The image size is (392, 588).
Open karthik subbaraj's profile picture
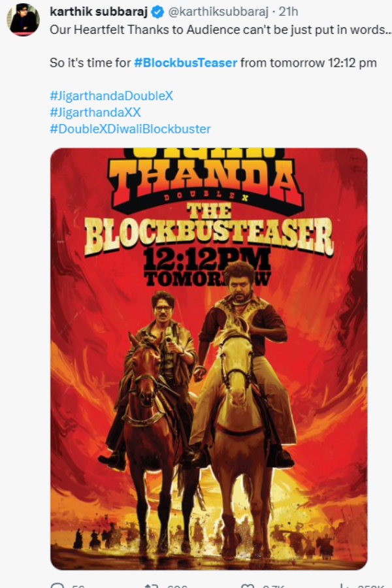tap(23, 13)
